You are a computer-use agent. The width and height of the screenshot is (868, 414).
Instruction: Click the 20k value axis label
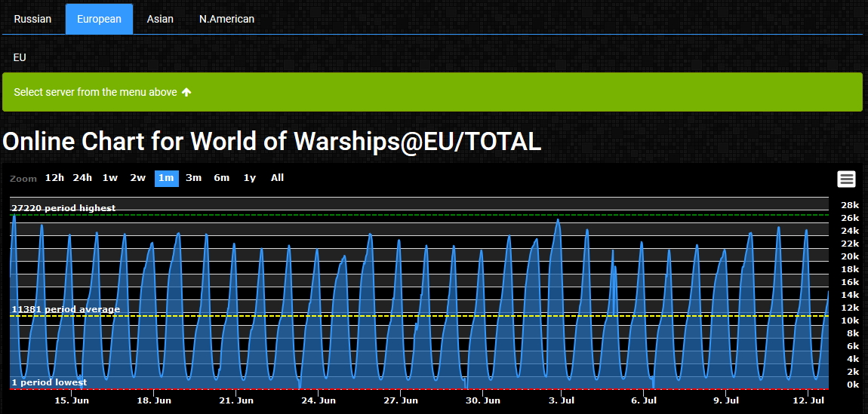tap(851, 256)
